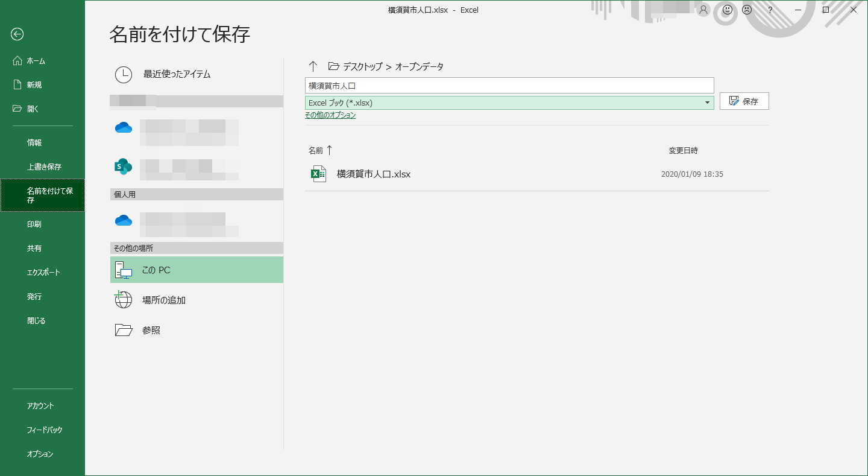Select この PC save location

pyautogui.click(x=197, y=270)
